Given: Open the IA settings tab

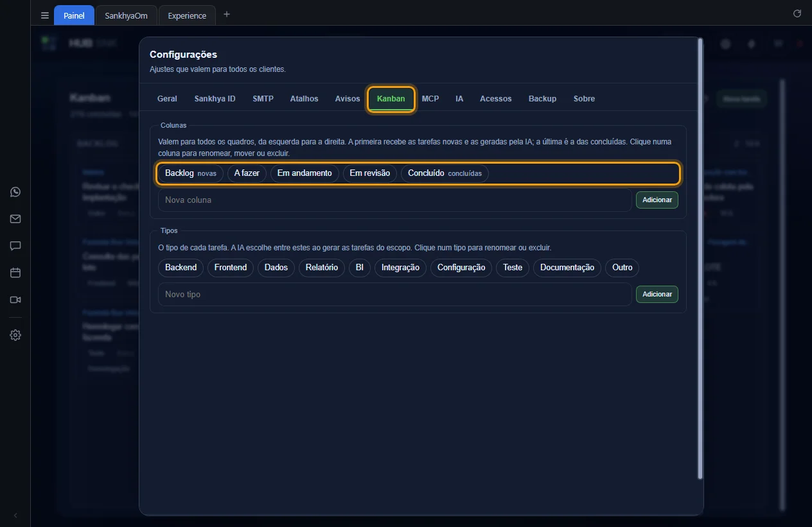Looking at the screenshot, I should [x=459, y=99].
